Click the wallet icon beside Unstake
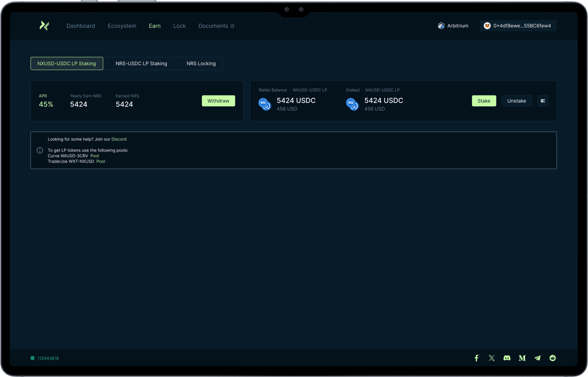This screenshot has height=377, width=588. pyautogui.click(x=543, y=101)
